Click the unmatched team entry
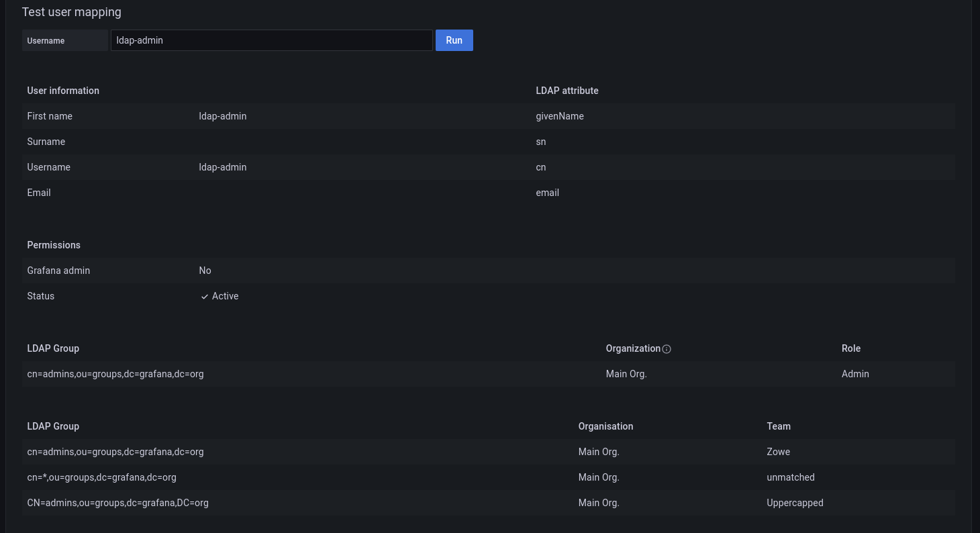Image resolution: width=980 pixels, height=533 pixels. 790,477
